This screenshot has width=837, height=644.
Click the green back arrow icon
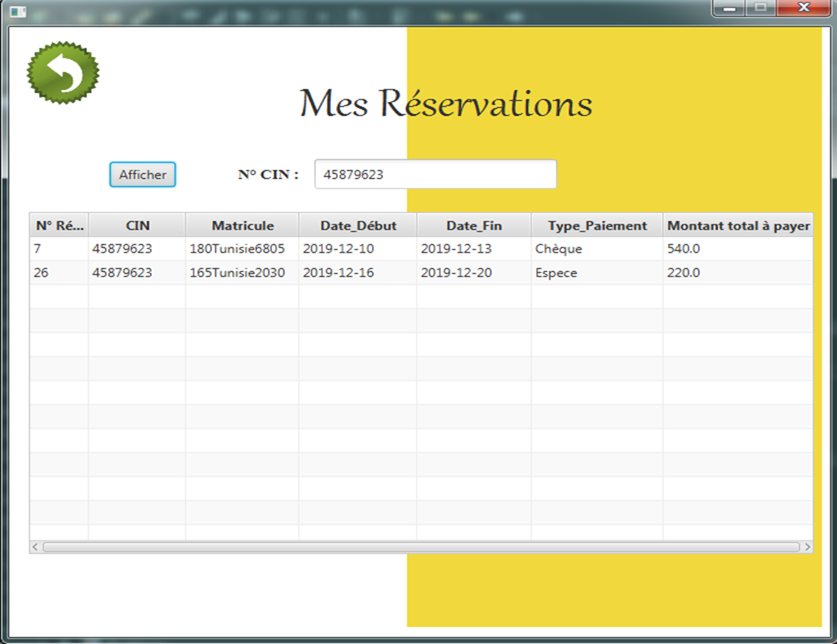(63, 72)
